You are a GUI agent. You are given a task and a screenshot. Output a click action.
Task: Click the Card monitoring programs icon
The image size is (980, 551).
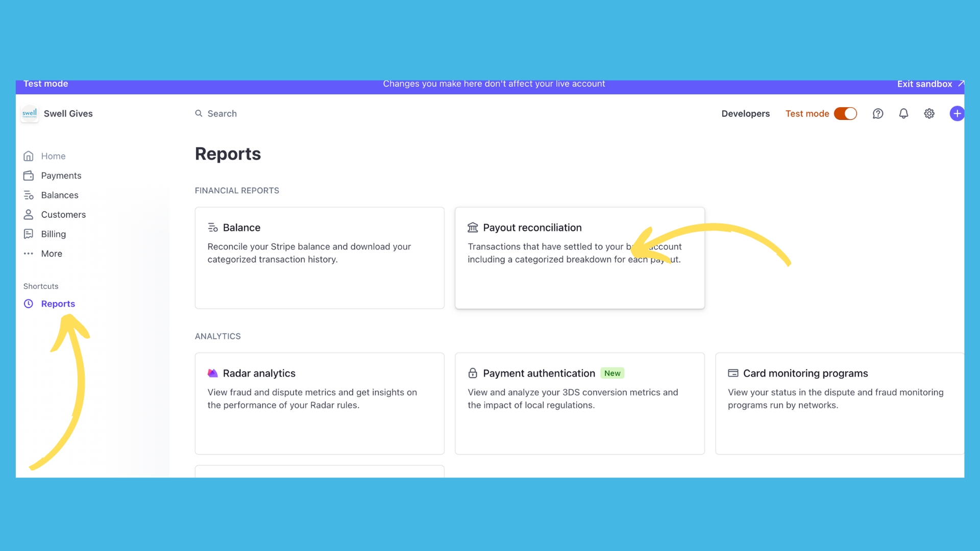coord(732,373)
